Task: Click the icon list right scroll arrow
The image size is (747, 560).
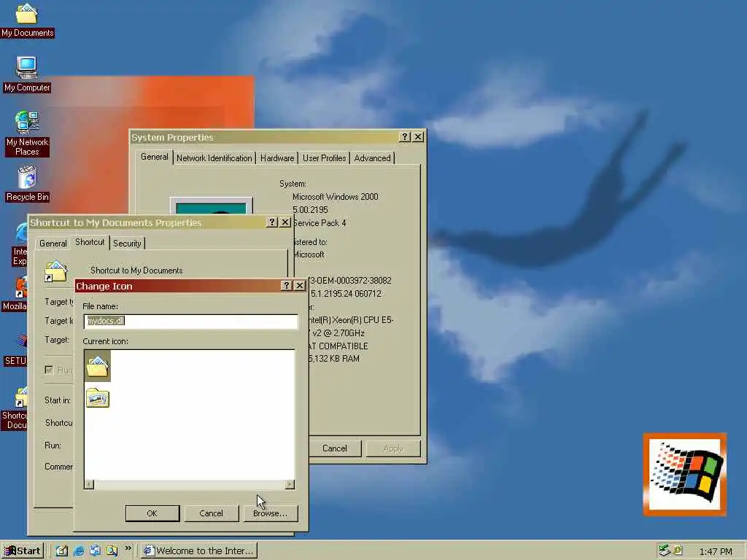Action: (290, 485)
